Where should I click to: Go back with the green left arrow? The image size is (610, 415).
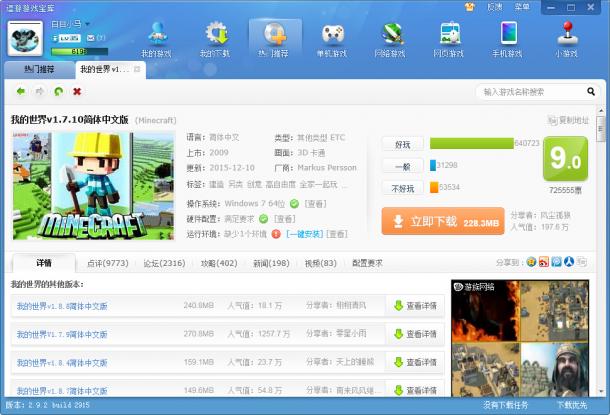(21, 91)
